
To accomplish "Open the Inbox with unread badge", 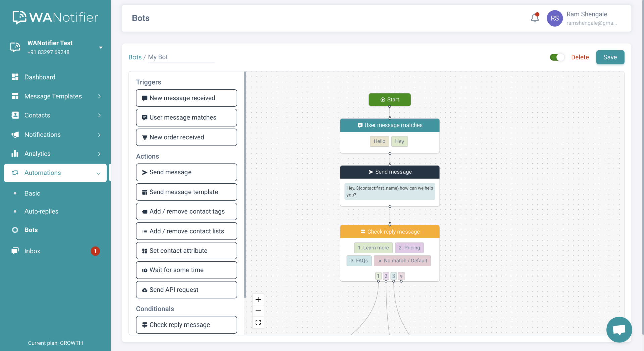I will [32, 251].
